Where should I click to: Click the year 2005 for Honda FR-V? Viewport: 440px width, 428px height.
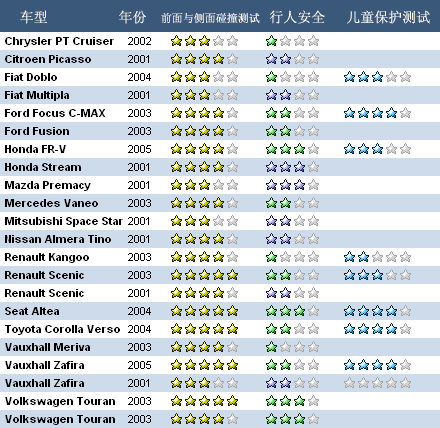click(x=139, y=149)
